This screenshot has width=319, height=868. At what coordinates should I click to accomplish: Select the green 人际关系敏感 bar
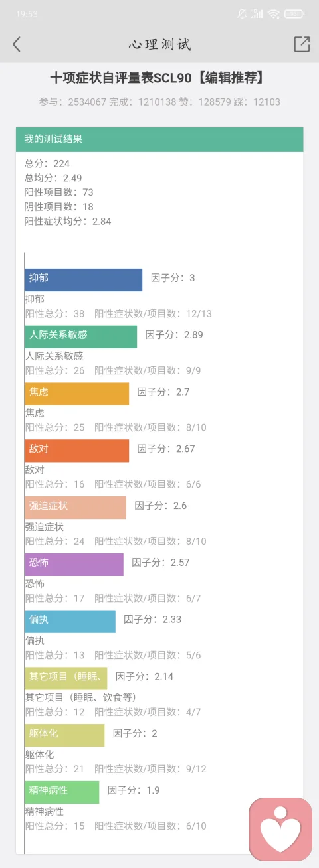[x=81, y=336]
